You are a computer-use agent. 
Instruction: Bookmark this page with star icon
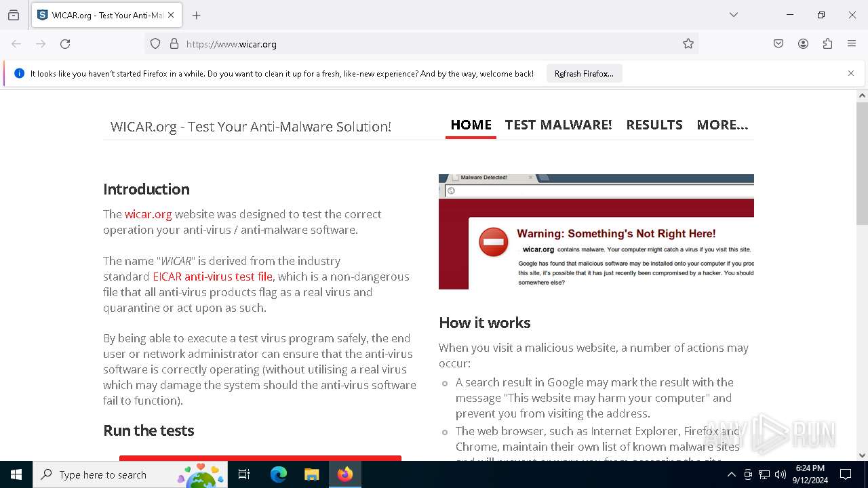click(688, 44)
